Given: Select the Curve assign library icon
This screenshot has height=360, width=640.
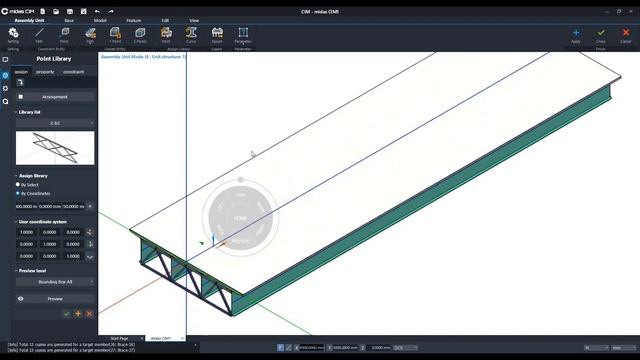Looking at the screenshot, I should click(191, 35).
